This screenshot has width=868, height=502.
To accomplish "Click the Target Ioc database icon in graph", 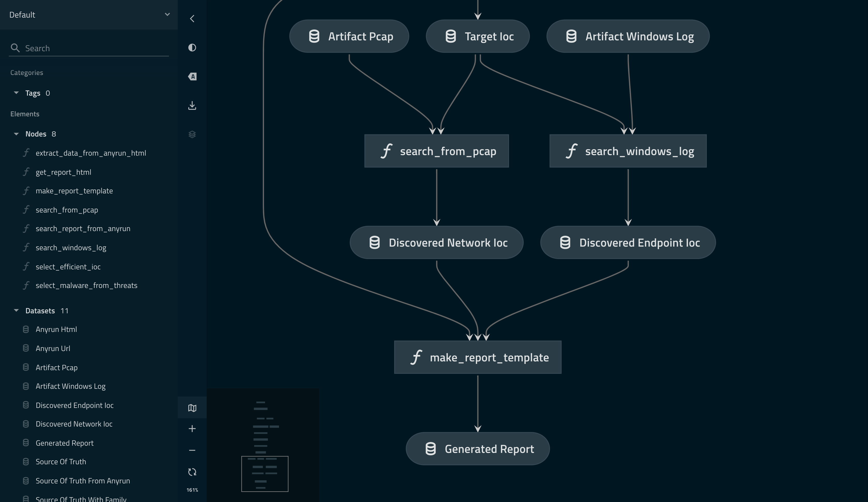I will point(451,36).
